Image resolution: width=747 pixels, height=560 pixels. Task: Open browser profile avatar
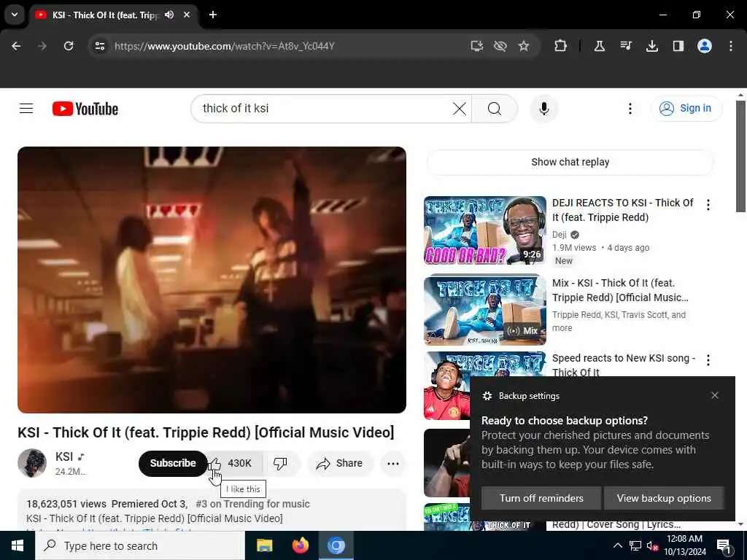tap(704, 46)
